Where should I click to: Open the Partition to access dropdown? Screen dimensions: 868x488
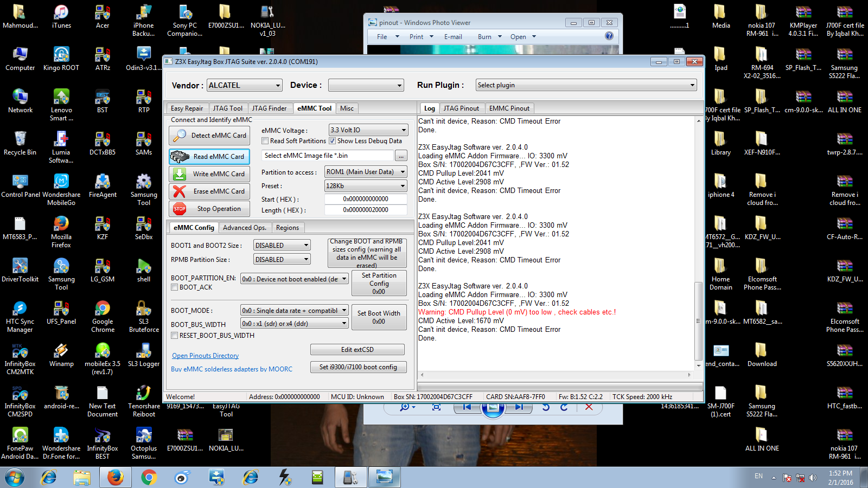[x=366, y=172]
